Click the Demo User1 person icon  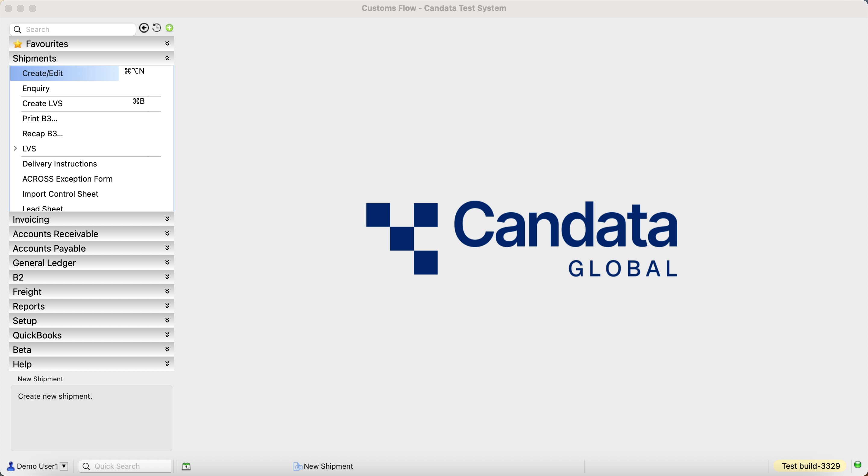[11, 466]
